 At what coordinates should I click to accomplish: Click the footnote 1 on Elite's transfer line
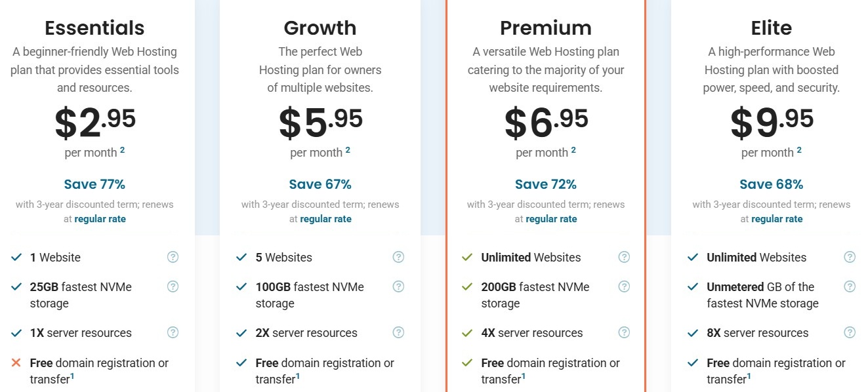tap(750, 376)
